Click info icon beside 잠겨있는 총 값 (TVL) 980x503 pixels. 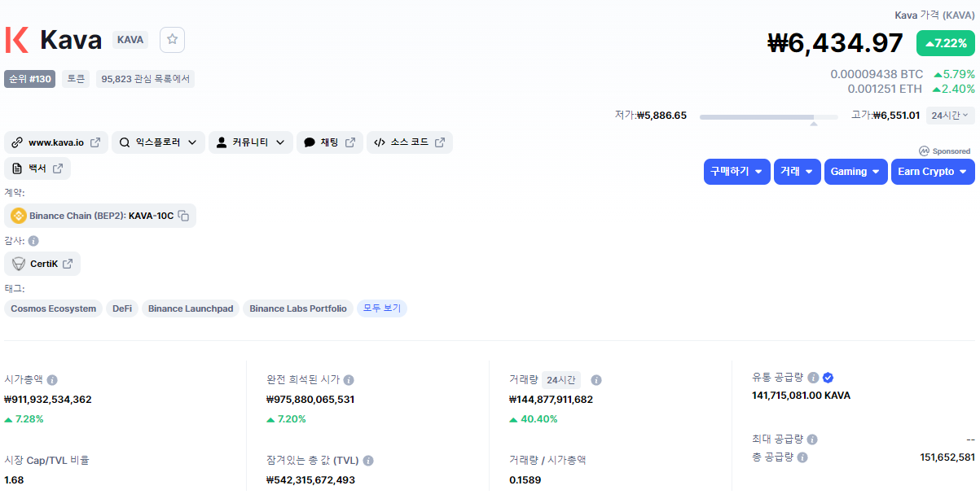pos(368,461)
